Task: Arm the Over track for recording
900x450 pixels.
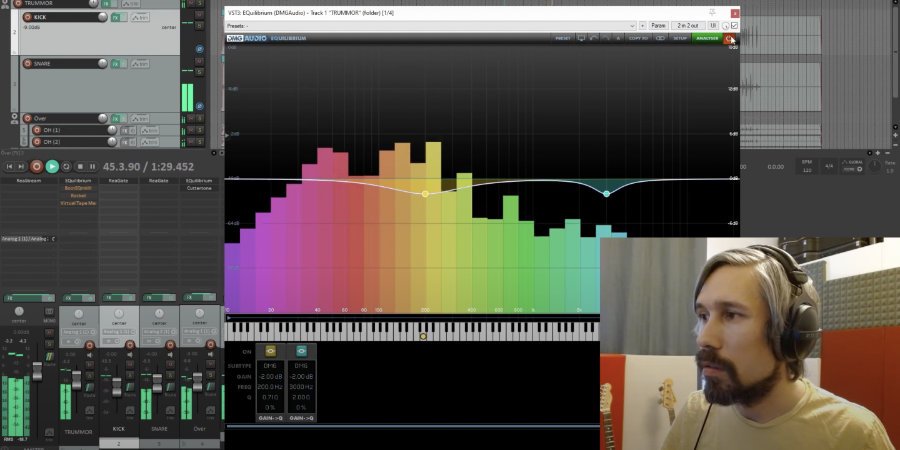Action: coord(27,118)
